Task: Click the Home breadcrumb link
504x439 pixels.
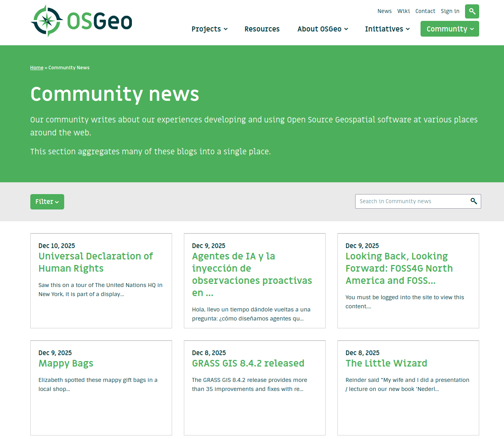Action: pyautogui.click(x=37, y=68)
